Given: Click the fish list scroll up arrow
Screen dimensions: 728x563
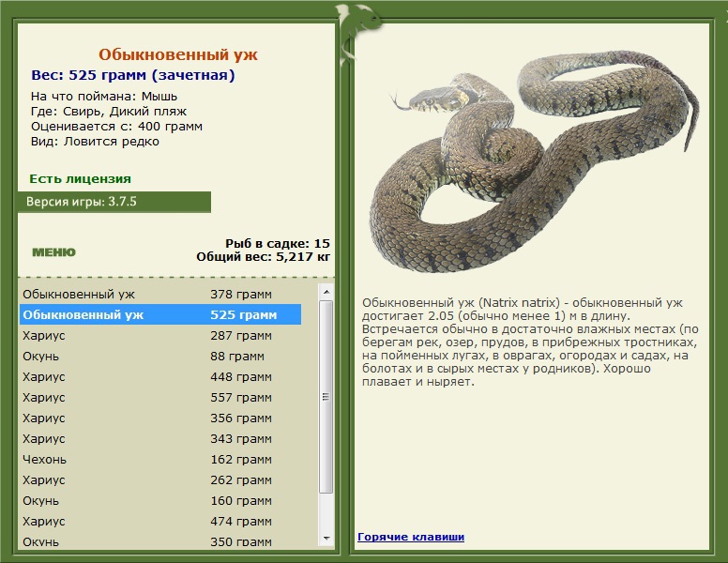Looking at the screenshot, I should tap(326, 292).
